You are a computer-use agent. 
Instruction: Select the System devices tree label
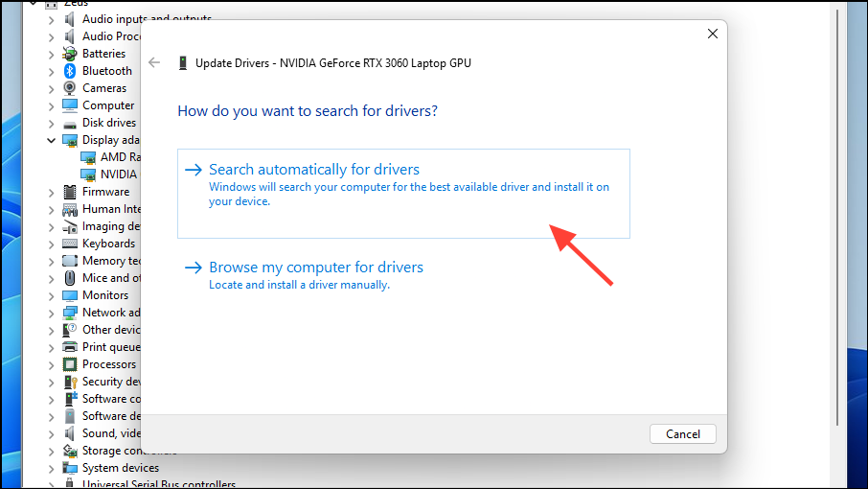[x=121, y=468]
